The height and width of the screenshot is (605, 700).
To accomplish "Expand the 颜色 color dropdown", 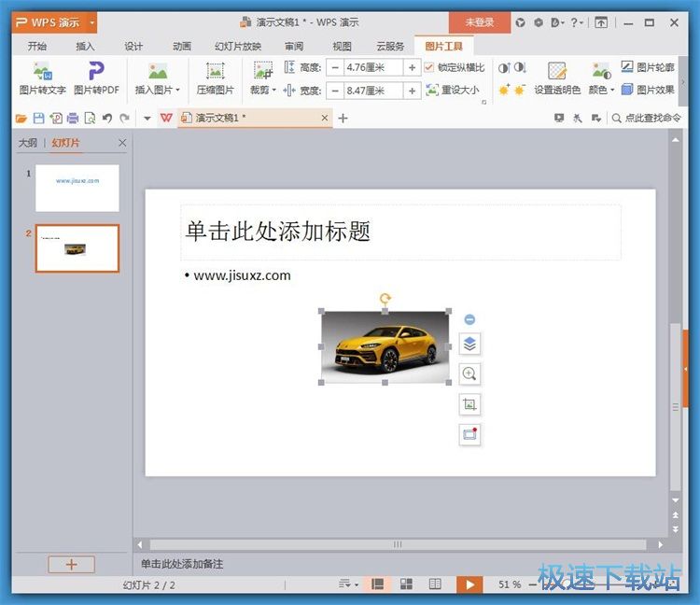I will pyautogui.click(x=613, y=91).
